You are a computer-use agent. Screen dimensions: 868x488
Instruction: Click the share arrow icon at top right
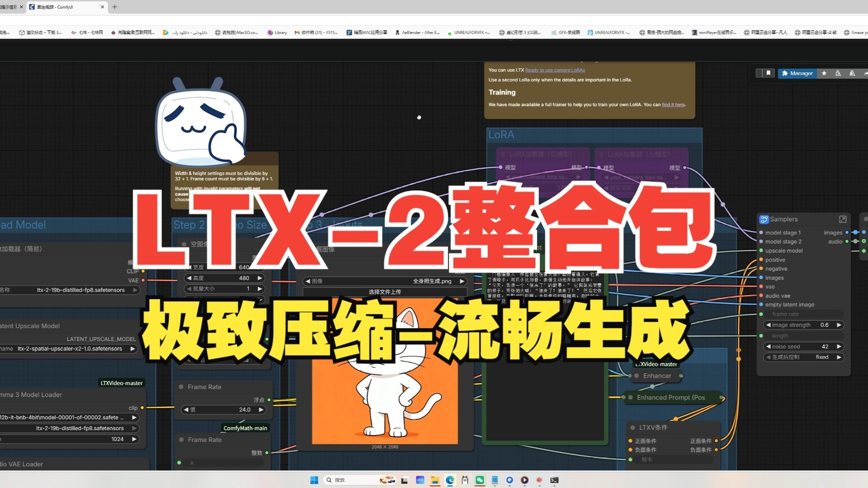(x=865, y=73)
